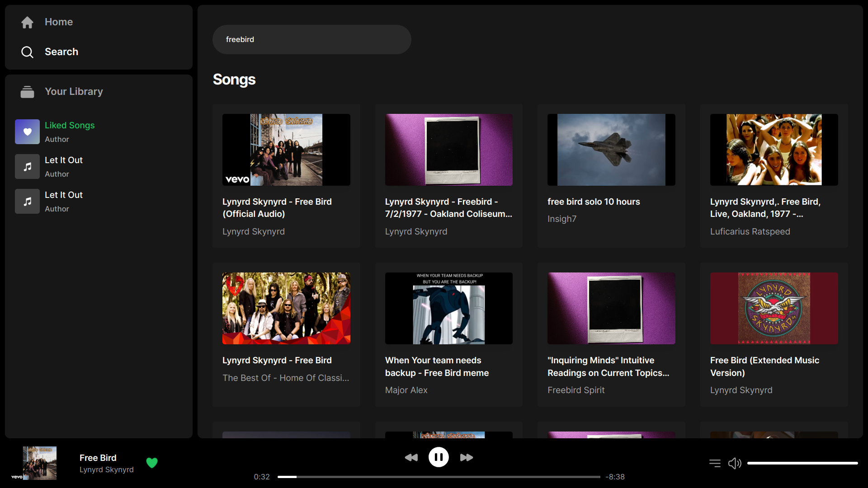Open first Let It Out playlist title

[64, 160]
